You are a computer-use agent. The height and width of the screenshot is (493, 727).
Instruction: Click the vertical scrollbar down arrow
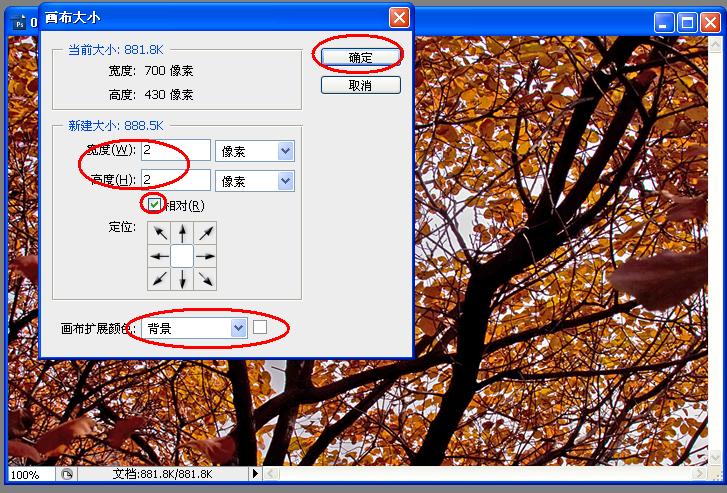point(715,459)
